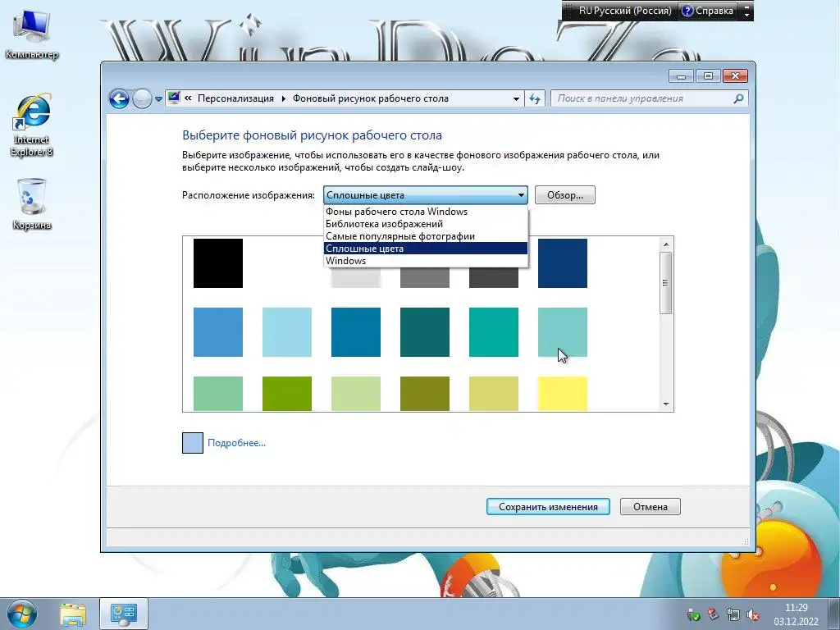Screen dimensions: 840x630
Task: Launch Internet Explorer 8 from desktop
Action: click(x=32, y=126)
